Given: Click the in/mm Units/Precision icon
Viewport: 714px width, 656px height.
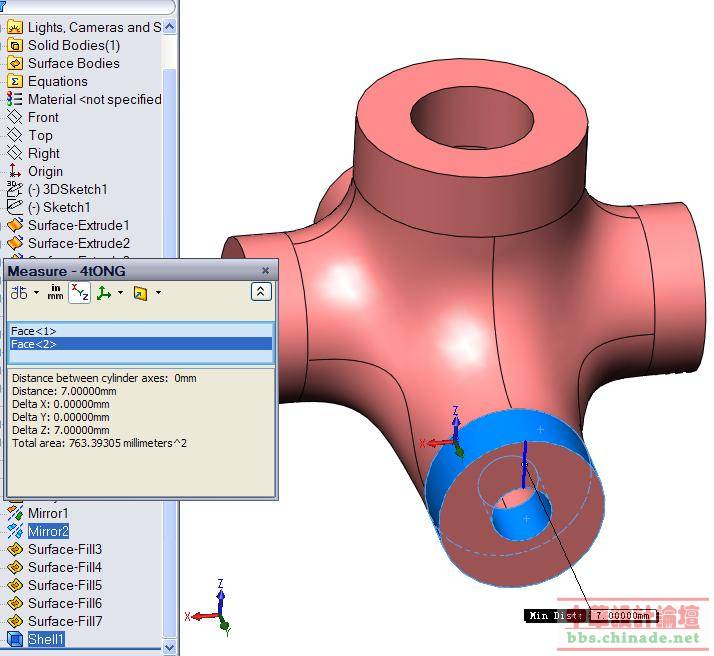Looking at the screenshot, I should 55,292.
